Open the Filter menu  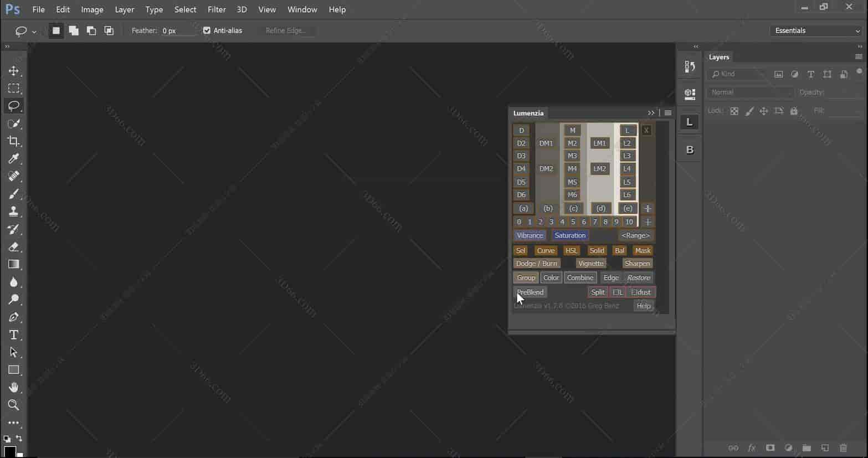tap(217, 9)
